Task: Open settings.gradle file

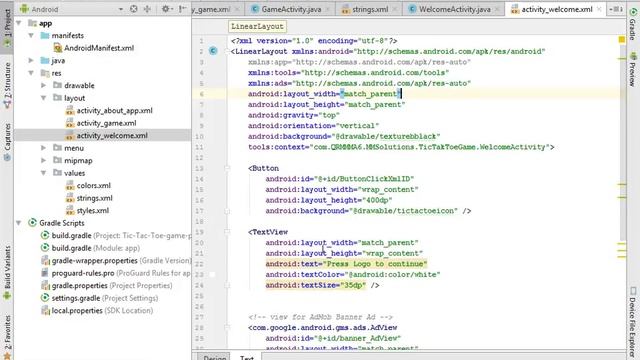Action: click(100, 298)
